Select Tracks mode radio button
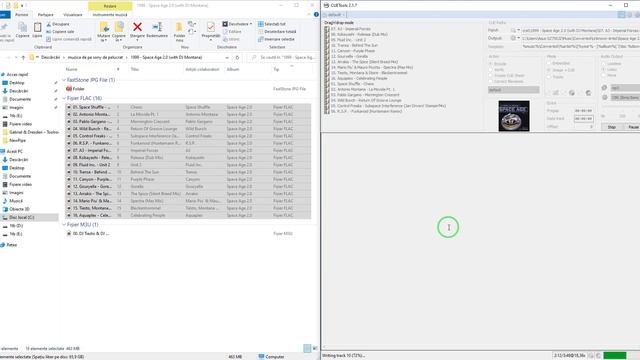This screenshot has height=360, width=640. [x=549, y=77]
